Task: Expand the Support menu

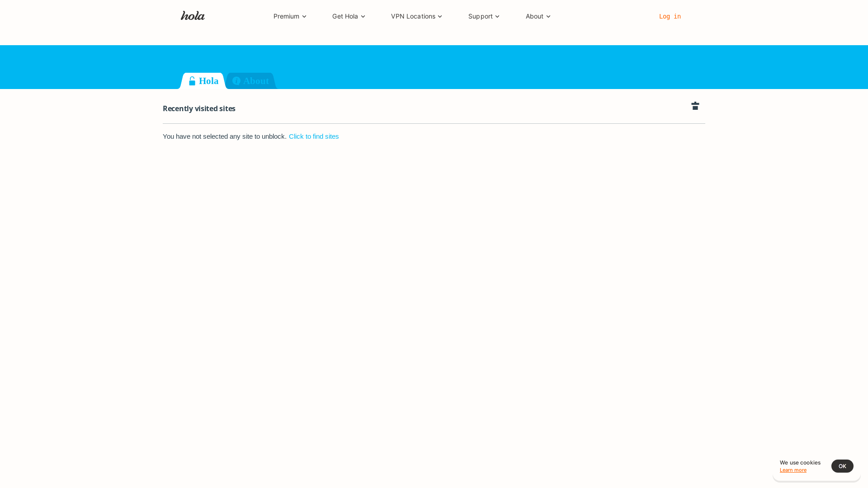Action: (x=484, y=16)
